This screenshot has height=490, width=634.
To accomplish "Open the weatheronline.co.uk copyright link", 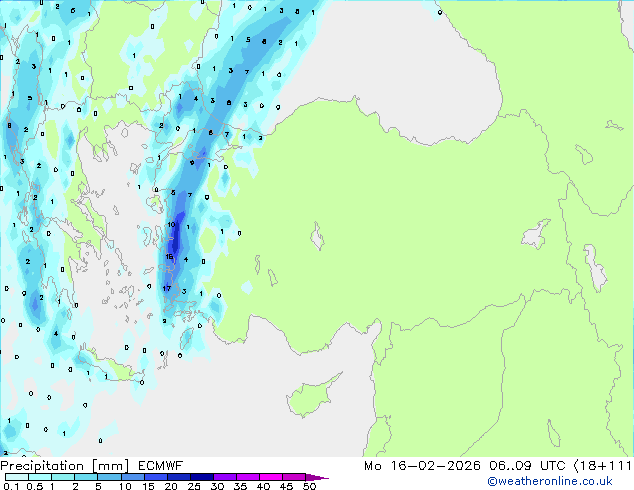I will click(x=550, y=481).
